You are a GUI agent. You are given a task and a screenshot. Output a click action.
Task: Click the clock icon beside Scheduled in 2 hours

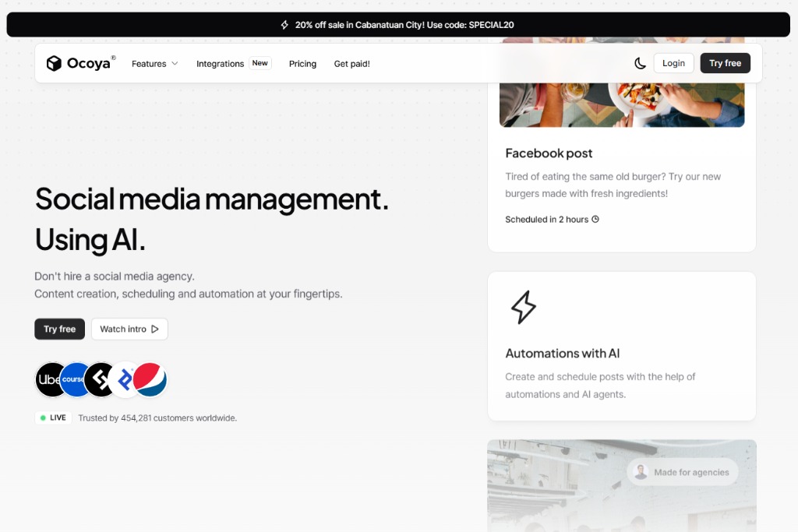coord(595,220)
